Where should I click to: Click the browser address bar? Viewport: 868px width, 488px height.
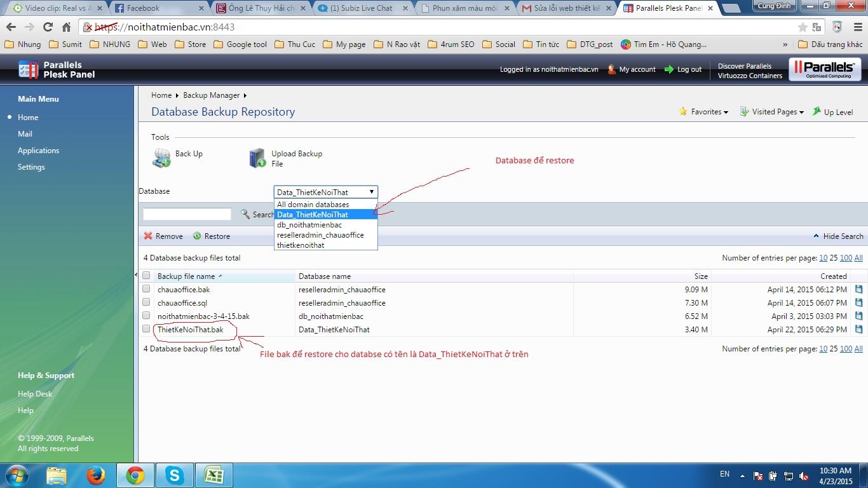438,27
